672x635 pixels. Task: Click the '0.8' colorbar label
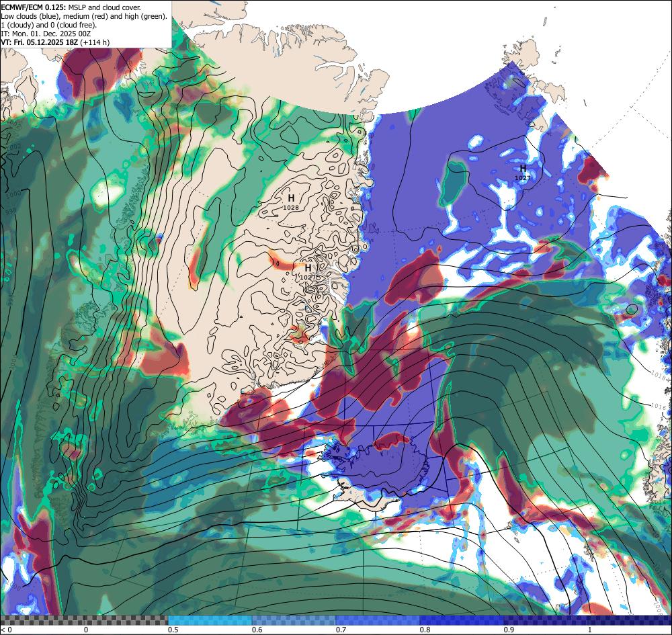click(425, 630)
